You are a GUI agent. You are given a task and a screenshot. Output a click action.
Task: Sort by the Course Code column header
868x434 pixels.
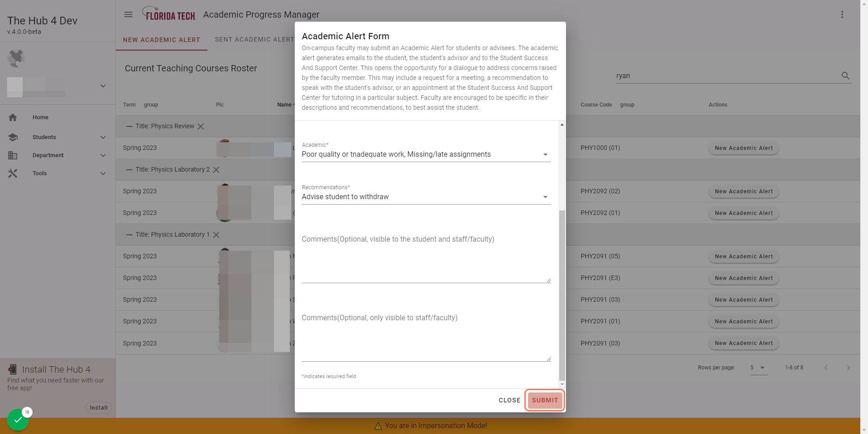point(596,105)
